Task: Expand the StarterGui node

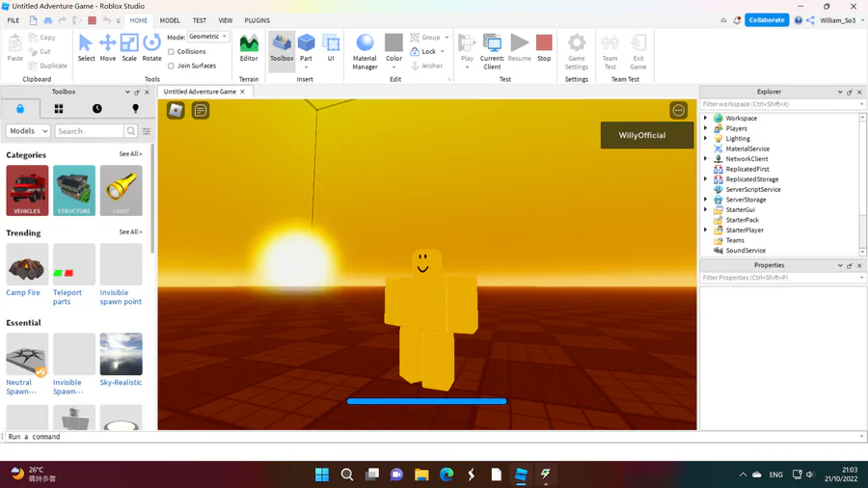Action: 705,209
